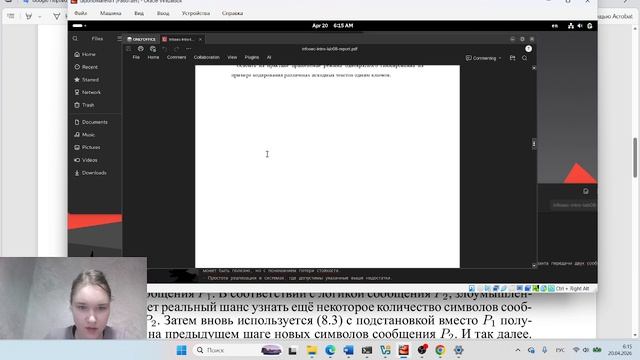Open Chrome from taskbar

(440, 350)
